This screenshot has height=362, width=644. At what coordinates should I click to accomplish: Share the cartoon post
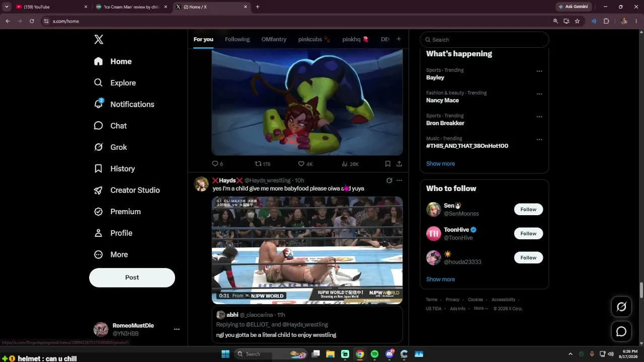coord(399,164)
